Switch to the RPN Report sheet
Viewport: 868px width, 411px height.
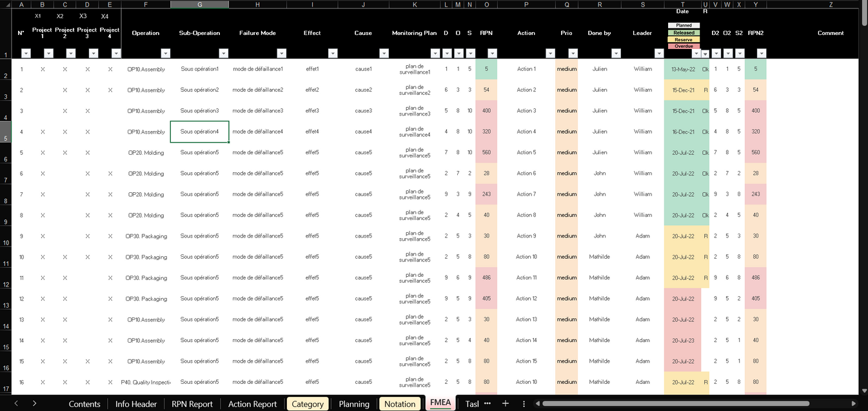click(x=192, y=403)
